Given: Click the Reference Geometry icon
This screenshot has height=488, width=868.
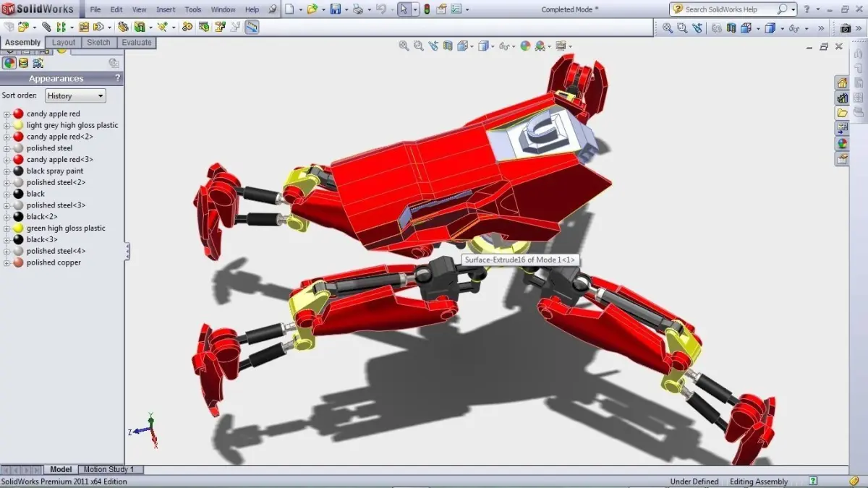Looking at the screenshot, I should click(162, 27).
